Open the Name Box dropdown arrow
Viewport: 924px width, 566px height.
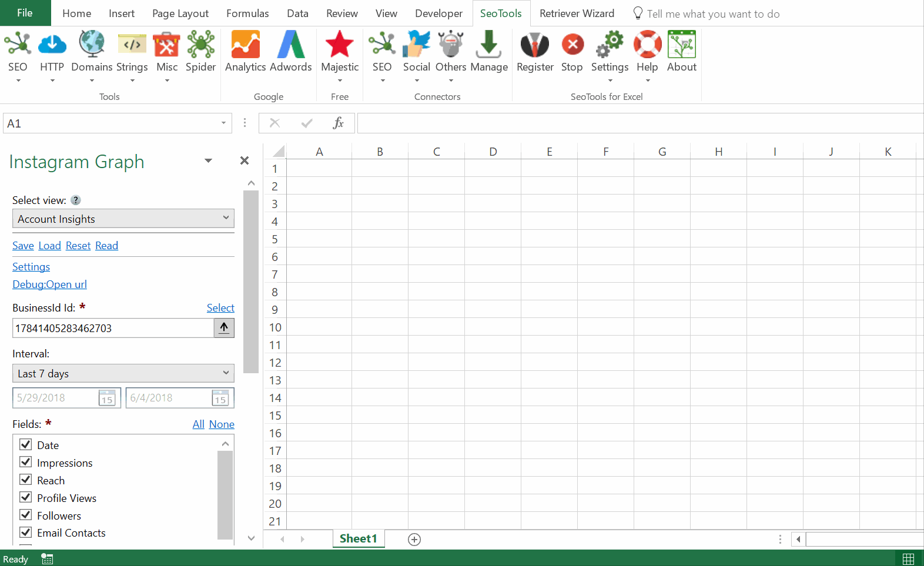point(223,123)
